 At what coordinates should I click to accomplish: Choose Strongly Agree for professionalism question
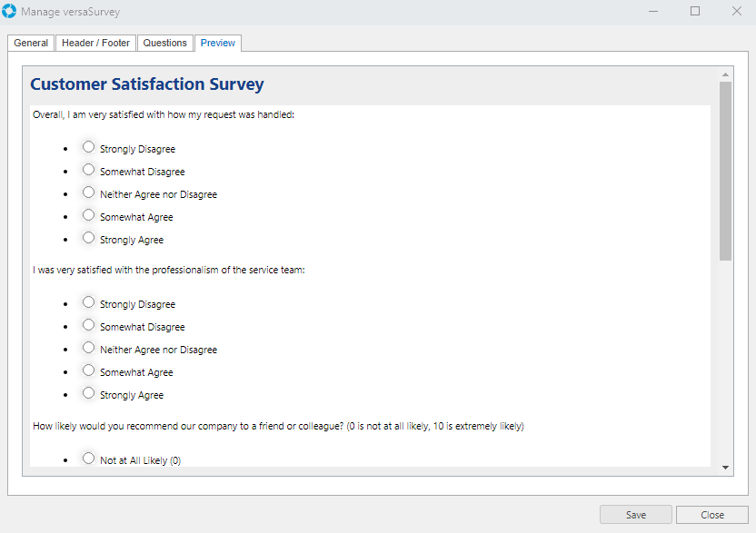88,393
